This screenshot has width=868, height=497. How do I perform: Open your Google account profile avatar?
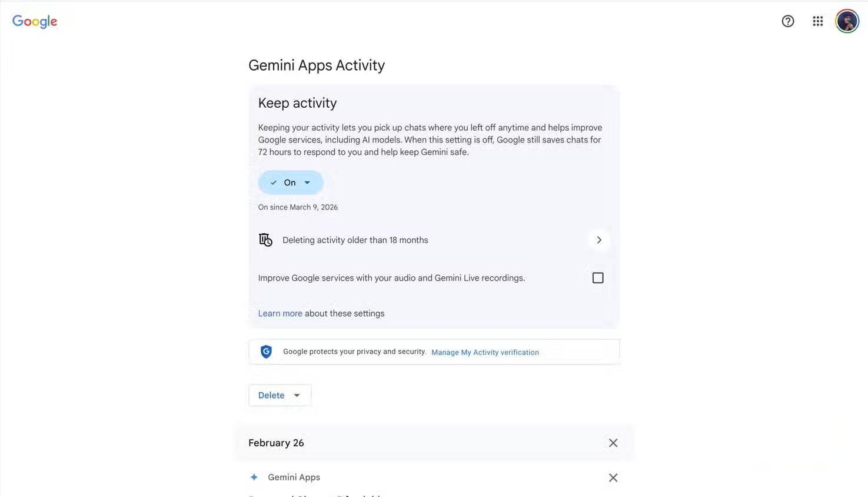[x=846, y=21]
